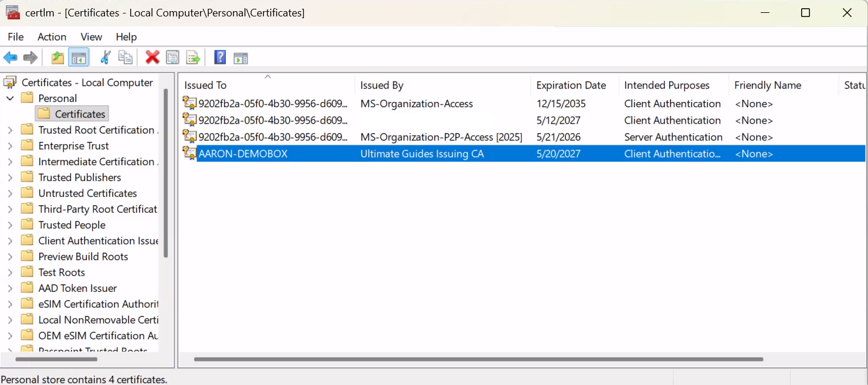The height and width of the screenshot is (385, 868).
Task: Click the Forward arrow in the toolbar
Action: (30, 57)
